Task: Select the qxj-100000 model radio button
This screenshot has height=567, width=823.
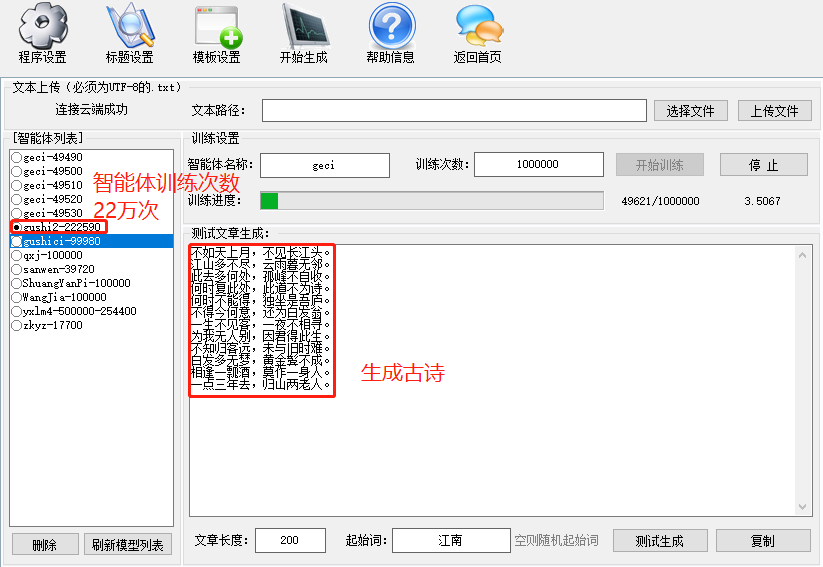Action: (16, 255)
